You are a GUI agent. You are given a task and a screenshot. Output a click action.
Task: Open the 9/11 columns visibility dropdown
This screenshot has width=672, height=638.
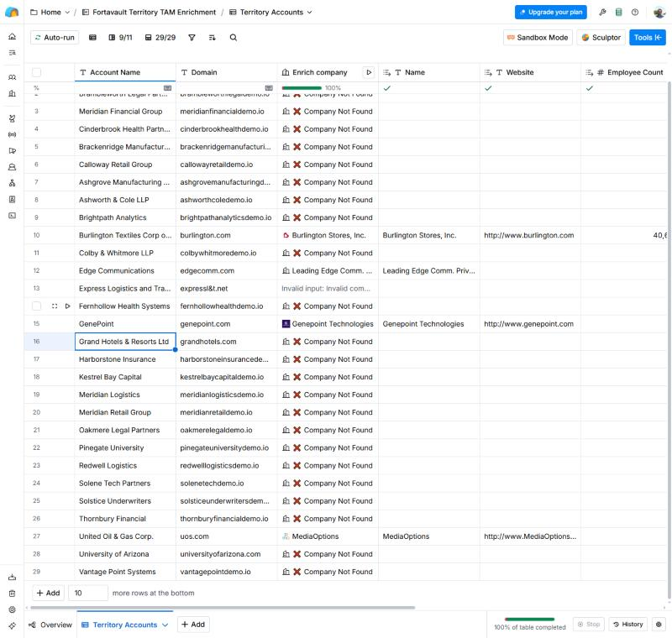120,38
